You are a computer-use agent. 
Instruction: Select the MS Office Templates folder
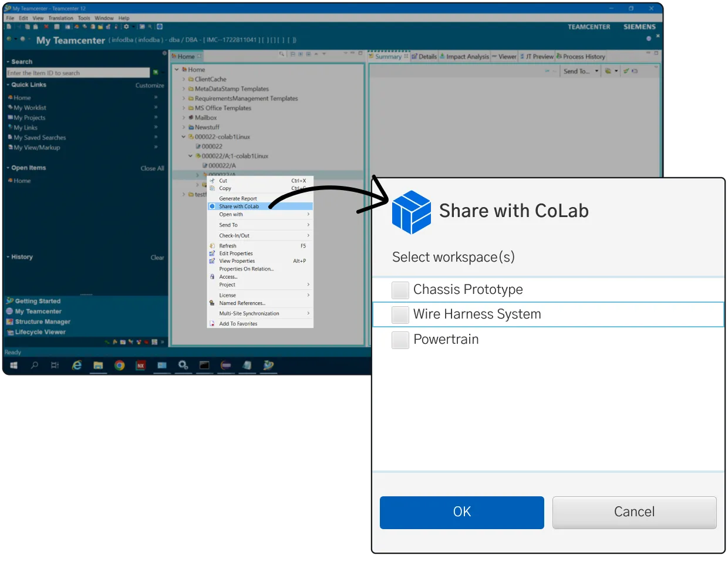pos(223,108)
